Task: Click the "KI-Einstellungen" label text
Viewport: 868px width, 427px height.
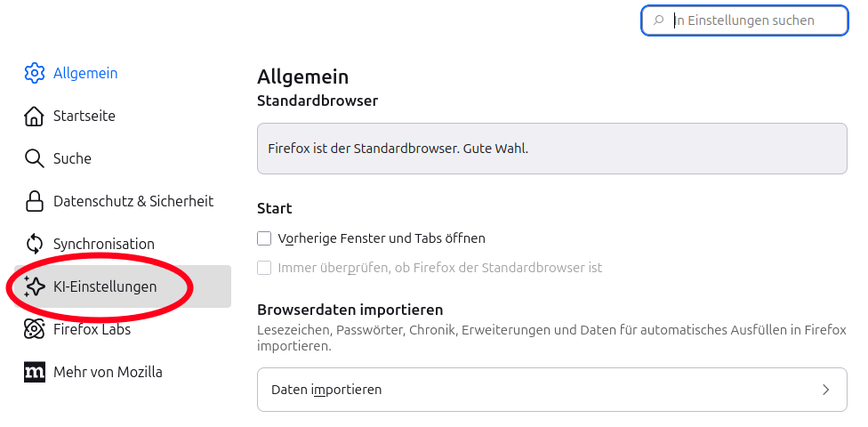Action: 105,286
